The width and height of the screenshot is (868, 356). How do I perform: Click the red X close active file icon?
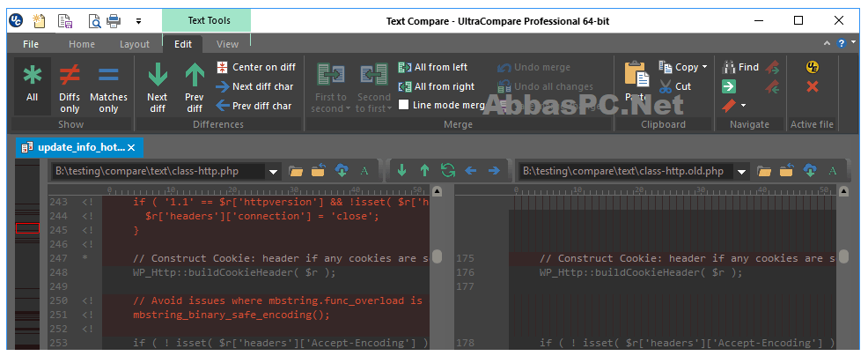812,86
